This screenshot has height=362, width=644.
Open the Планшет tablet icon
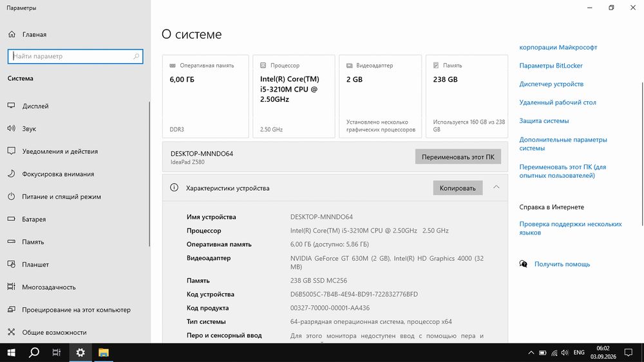11,264
